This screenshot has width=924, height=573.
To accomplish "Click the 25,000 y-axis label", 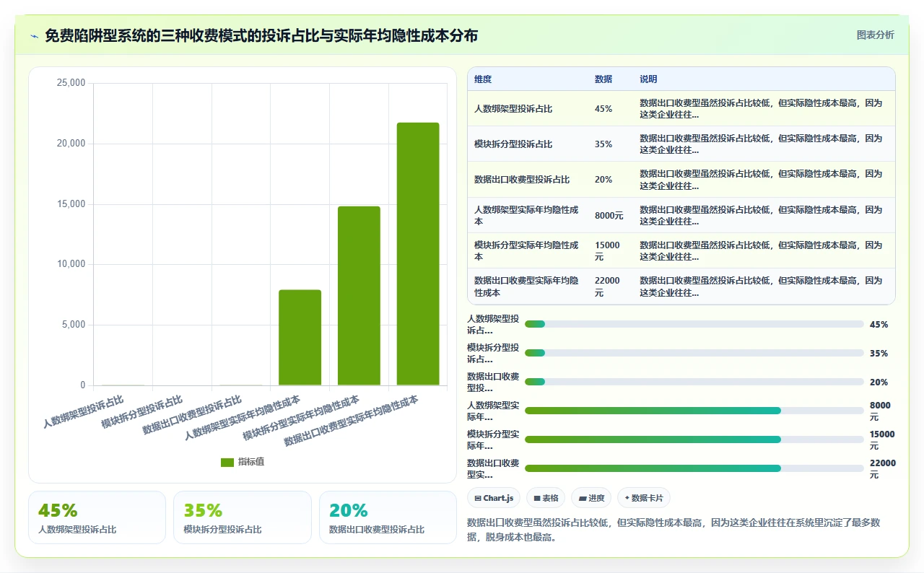I will pos(71,83).
